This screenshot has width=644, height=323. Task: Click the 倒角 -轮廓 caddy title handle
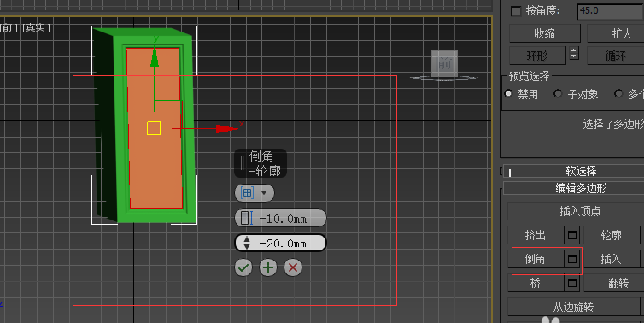(261, 163)
